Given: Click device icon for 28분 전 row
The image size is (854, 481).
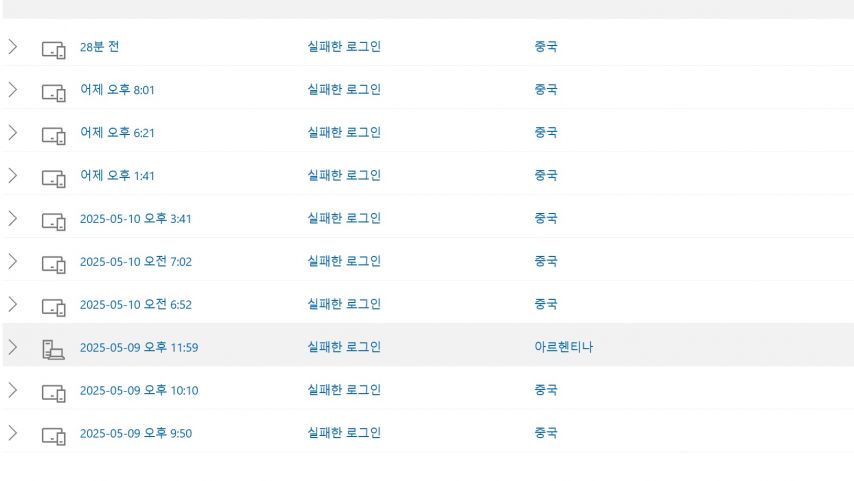Looking at the screenshot, I should pos(53,50).
